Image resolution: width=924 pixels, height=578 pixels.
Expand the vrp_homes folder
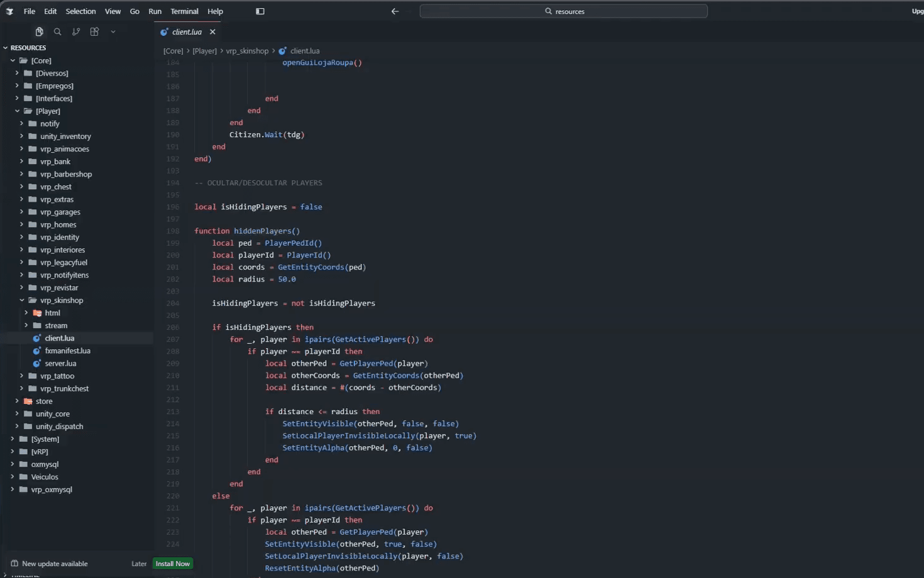(77, 224)
